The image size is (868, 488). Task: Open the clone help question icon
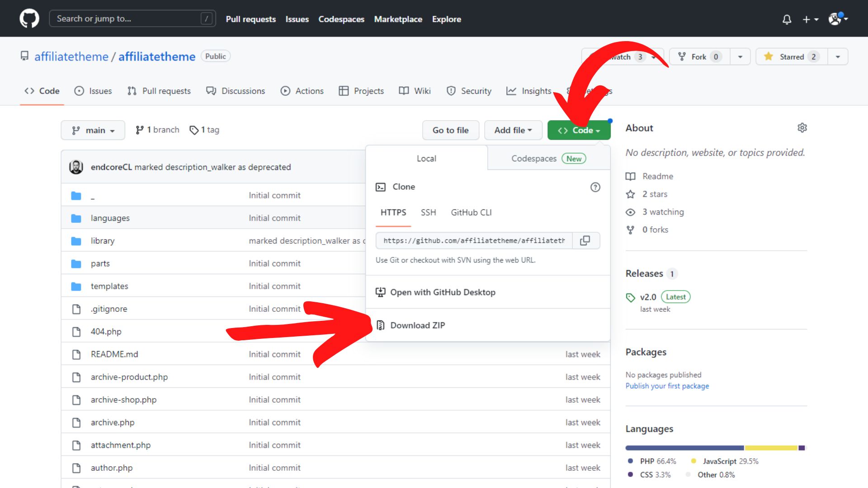click(595, 187)
